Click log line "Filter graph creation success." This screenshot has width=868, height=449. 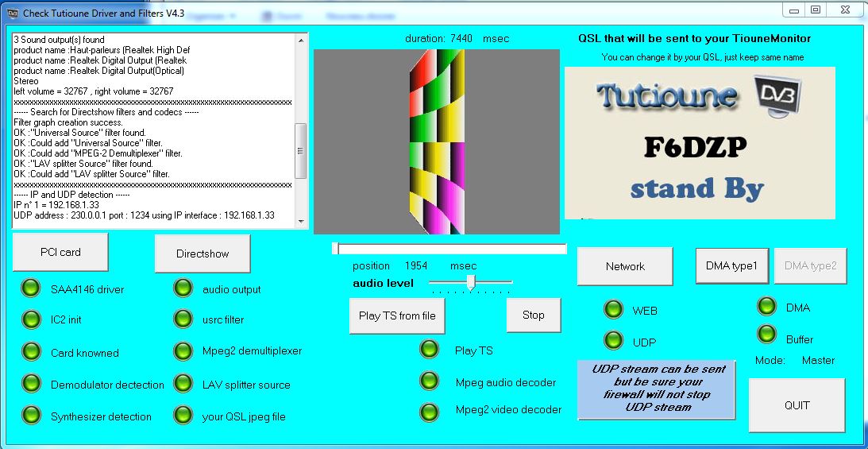[x=68, y=122]
